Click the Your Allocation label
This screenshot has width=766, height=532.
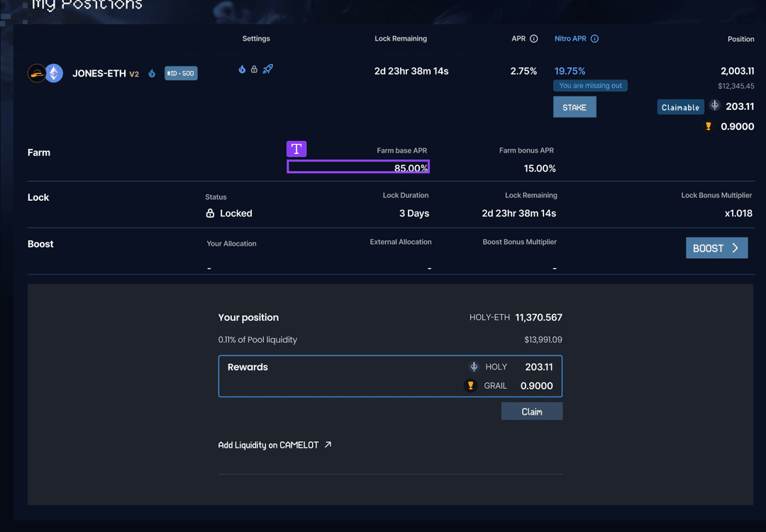tap(231, 243)
